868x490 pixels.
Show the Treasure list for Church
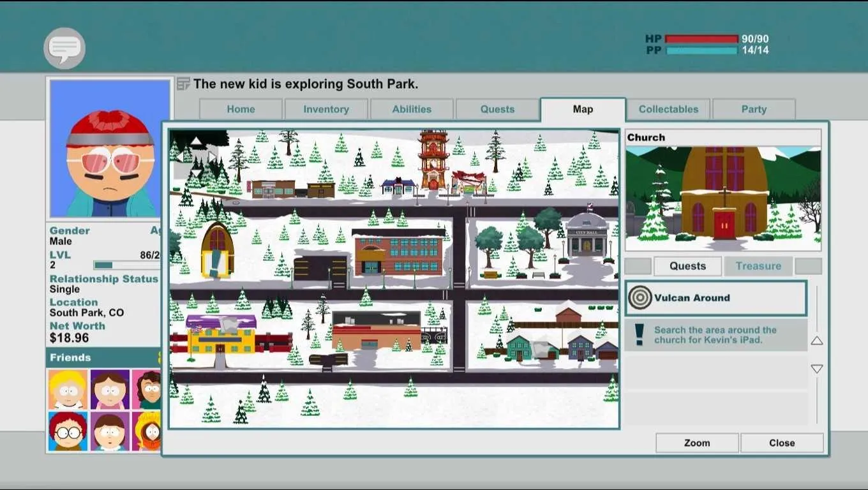pyautogui.click(x=758, y=266)
